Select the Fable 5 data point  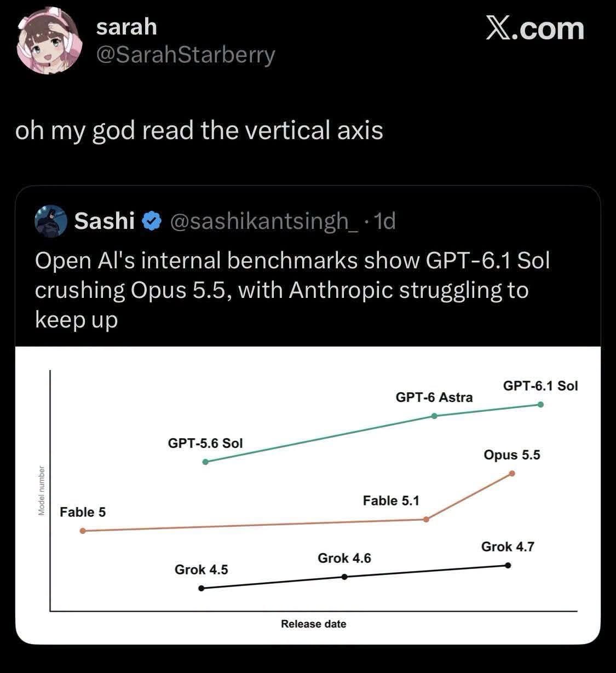83,531
